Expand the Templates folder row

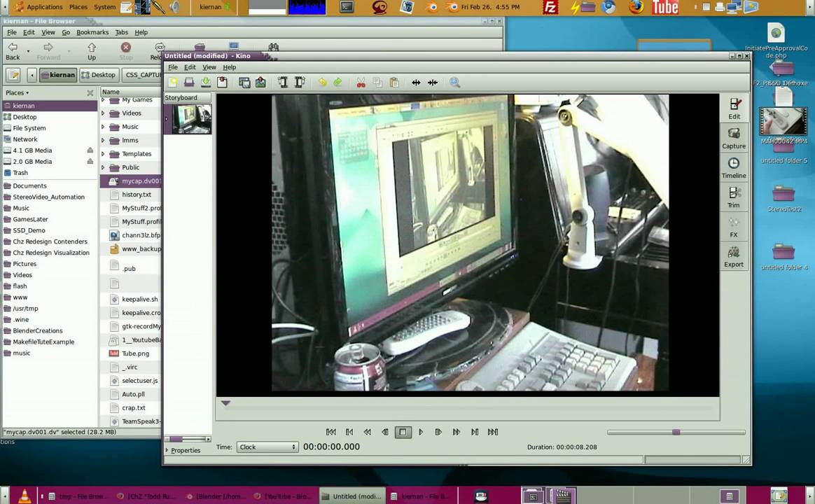tap(103, 154)
